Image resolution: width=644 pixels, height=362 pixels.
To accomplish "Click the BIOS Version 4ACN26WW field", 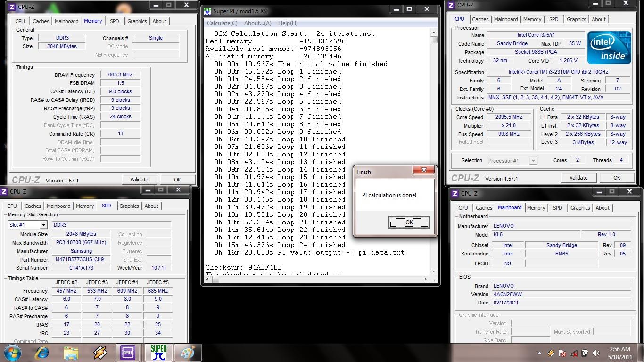I will click(561, 294).
